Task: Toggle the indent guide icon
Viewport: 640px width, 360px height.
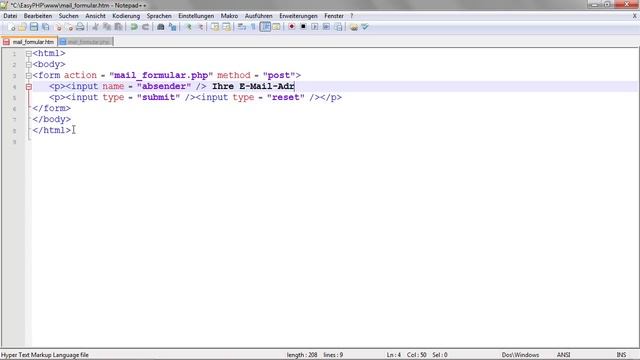Action: point(265,27)
